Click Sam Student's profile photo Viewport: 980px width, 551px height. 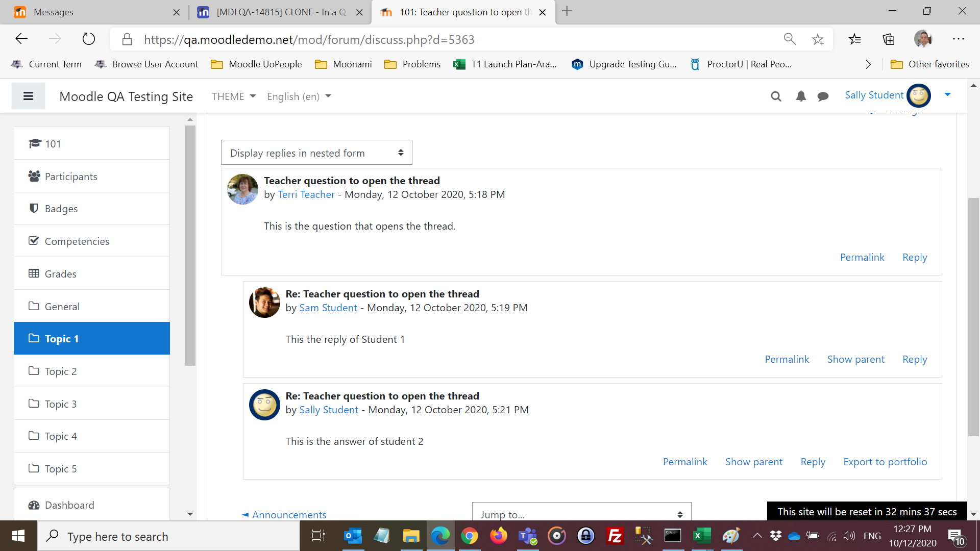[x=264, y=303]
